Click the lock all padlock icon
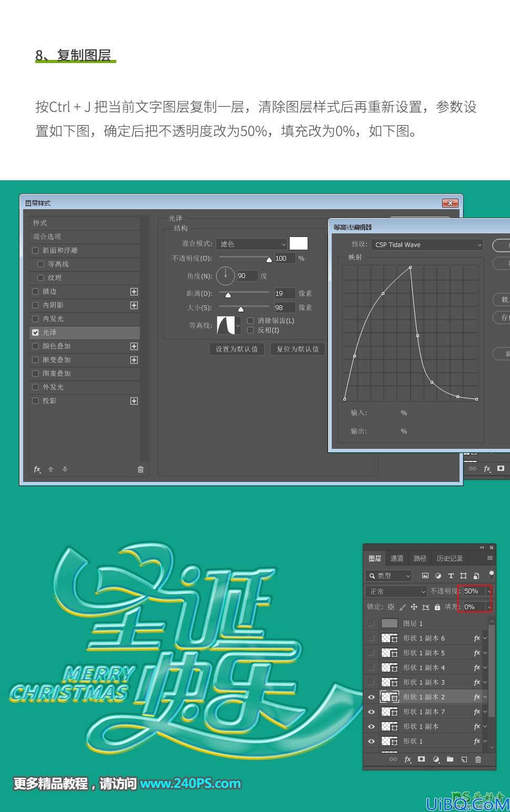This screenshot has height=812, width=510. [437, 607]
